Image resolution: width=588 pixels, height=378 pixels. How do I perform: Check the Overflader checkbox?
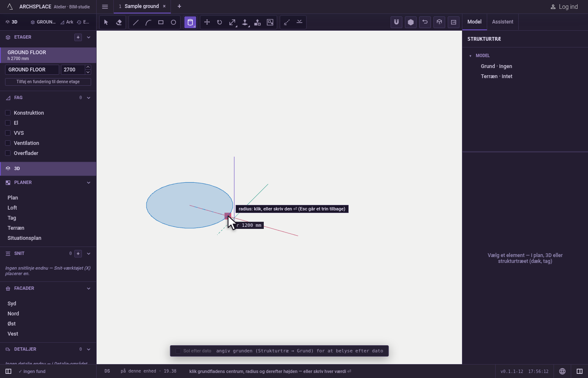(8, 153)
